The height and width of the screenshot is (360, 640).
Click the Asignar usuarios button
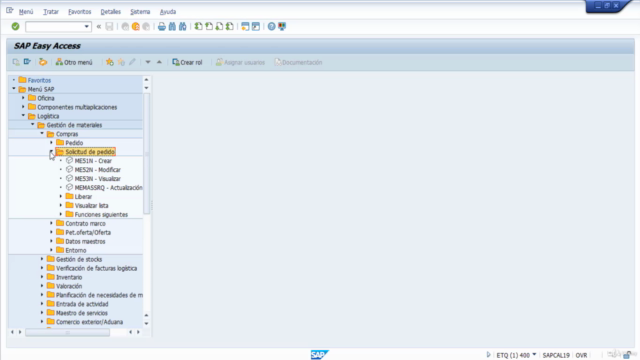(x=240, y=62)
